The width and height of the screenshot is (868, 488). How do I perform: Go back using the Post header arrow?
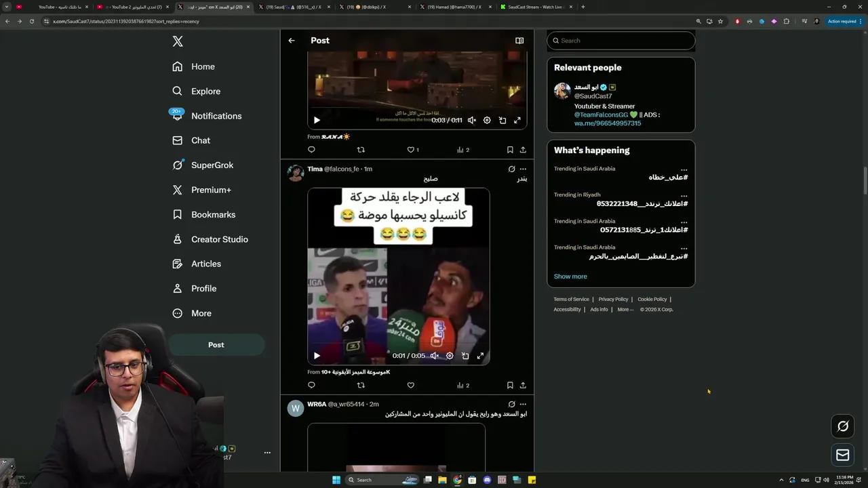pyautogui.click(x=292, y=41)
